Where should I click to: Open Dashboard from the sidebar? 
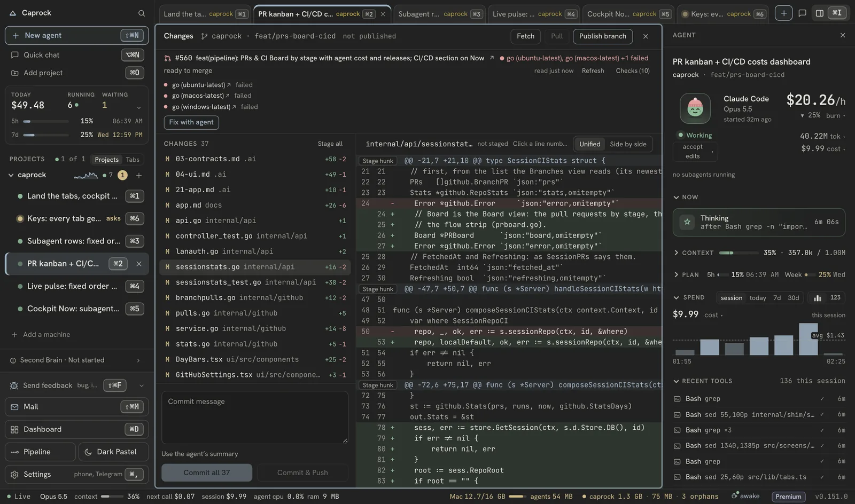point(77,429)
